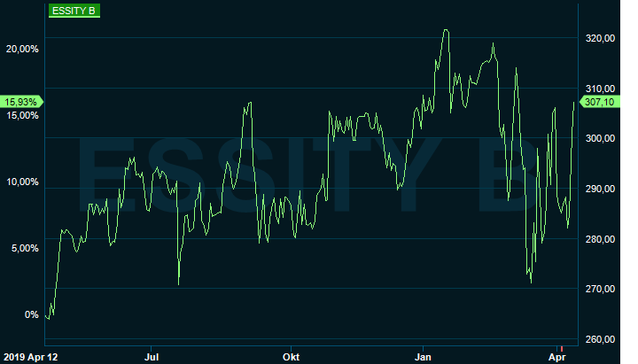Click the 5,00% axis label
638x364 pixels.
click(x=25, y=248)
